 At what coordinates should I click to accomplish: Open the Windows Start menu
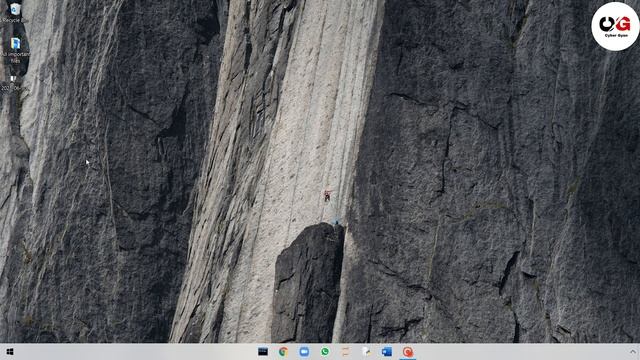pyautogui.click(x=10, y=351)
